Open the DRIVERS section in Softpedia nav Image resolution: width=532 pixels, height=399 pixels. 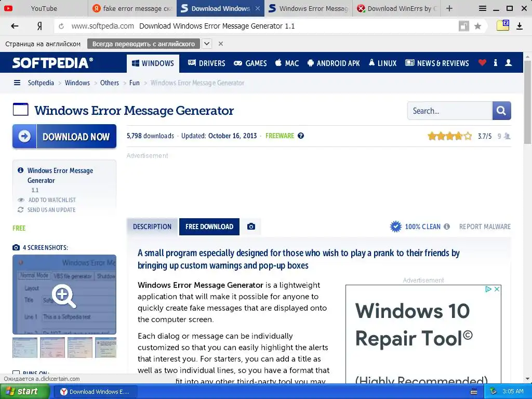click(x=207, y=63)
